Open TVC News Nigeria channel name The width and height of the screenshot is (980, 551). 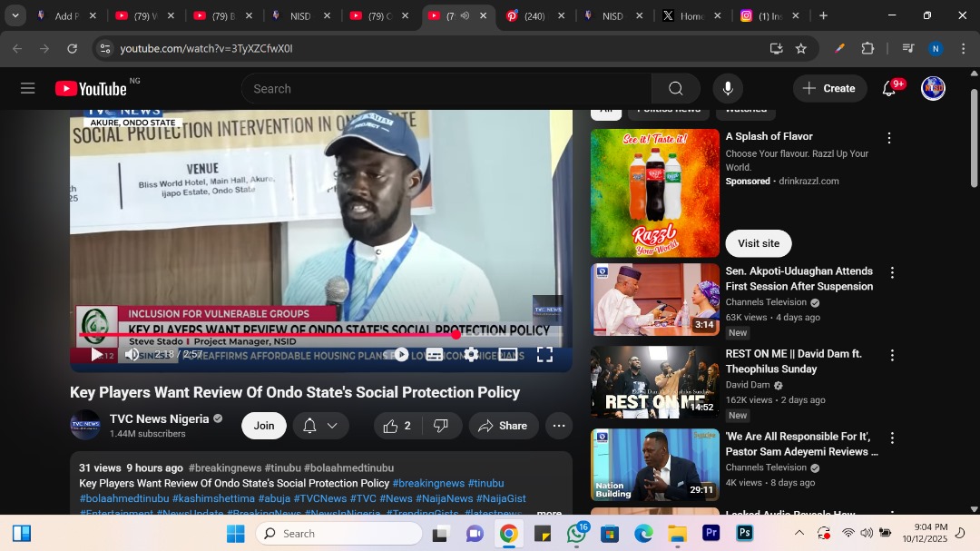click(160, 419)
